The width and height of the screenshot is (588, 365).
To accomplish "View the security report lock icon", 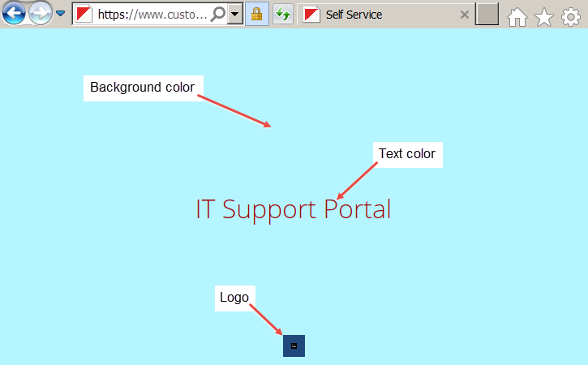I will (256, 15).
